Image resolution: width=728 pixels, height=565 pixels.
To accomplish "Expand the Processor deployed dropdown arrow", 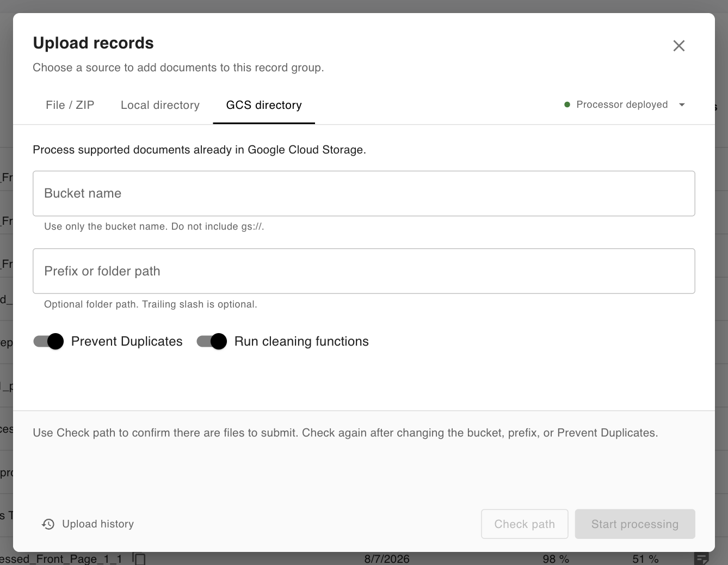I will click(682, 105).
